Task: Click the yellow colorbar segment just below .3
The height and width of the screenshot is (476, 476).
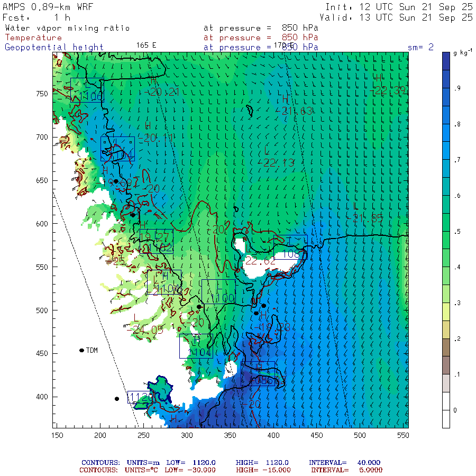Action: [446, 312]
